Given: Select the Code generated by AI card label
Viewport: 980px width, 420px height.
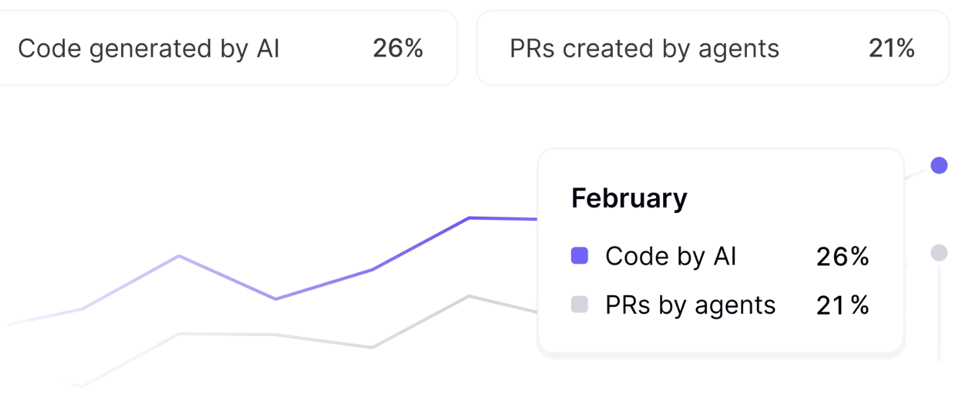Looking at the screenshot, I should click(x=149, y=49).
